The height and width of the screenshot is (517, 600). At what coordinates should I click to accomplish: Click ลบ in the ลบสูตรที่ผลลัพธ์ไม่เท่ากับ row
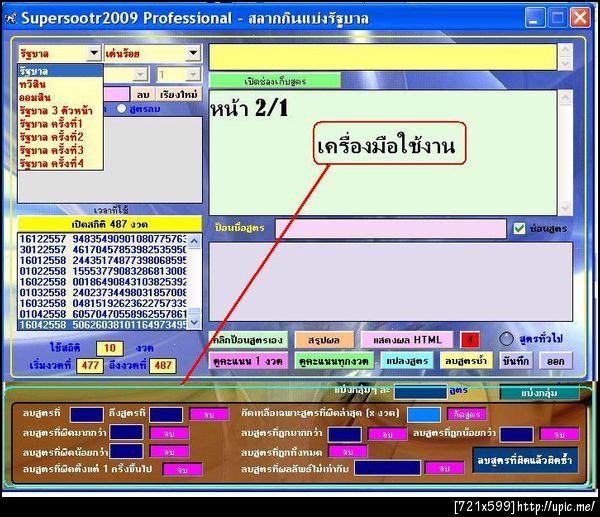444,468
